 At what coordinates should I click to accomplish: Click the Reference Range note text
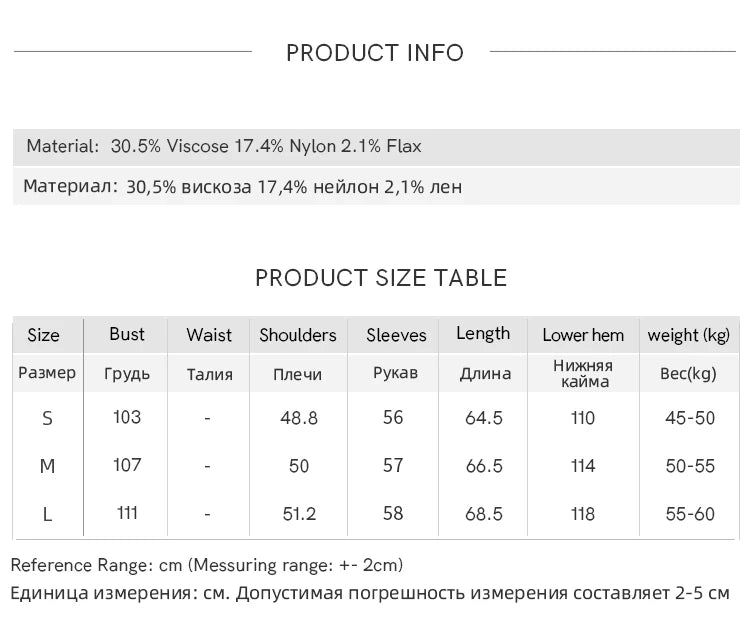click(x=207, y=565)
